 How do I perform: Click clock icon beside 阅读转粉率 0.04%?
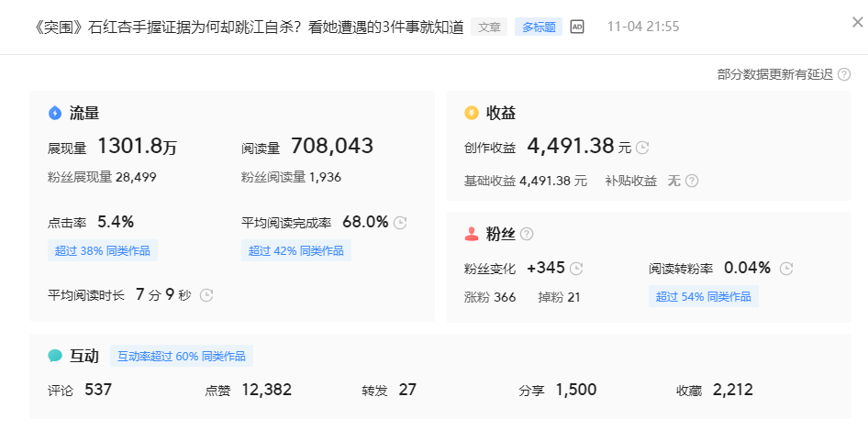[786, 269]
